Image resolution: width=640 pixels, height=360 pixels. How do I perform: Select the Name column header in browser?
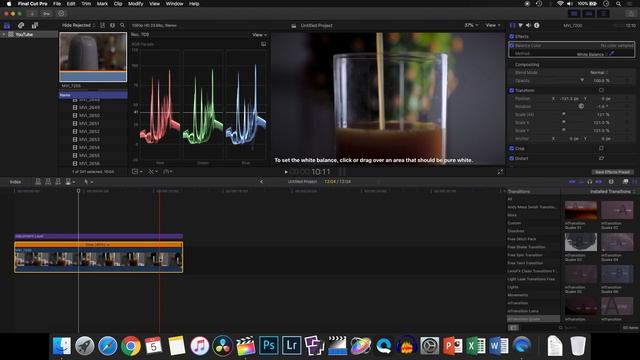pos(93,95)
